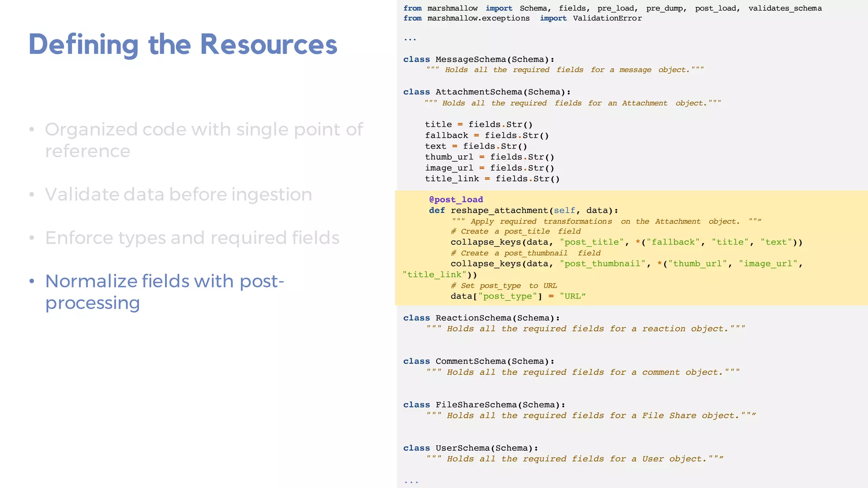Select the 'Organized code with single point of reference' bullet
Image resolution: width=868 pixels, height=488 pixels.
[x=204, y=140]
